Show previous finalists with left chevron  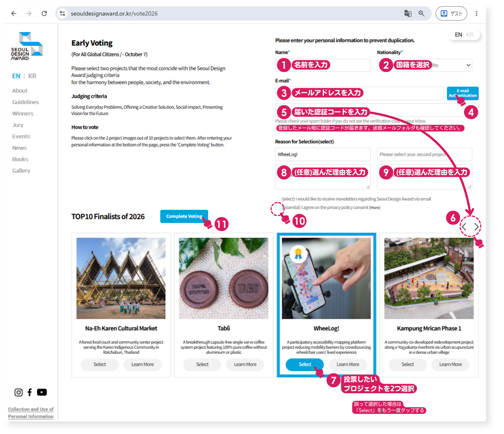464,227
